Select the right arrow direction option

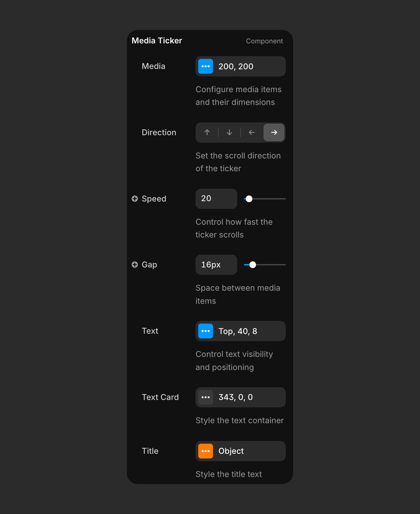274,133
